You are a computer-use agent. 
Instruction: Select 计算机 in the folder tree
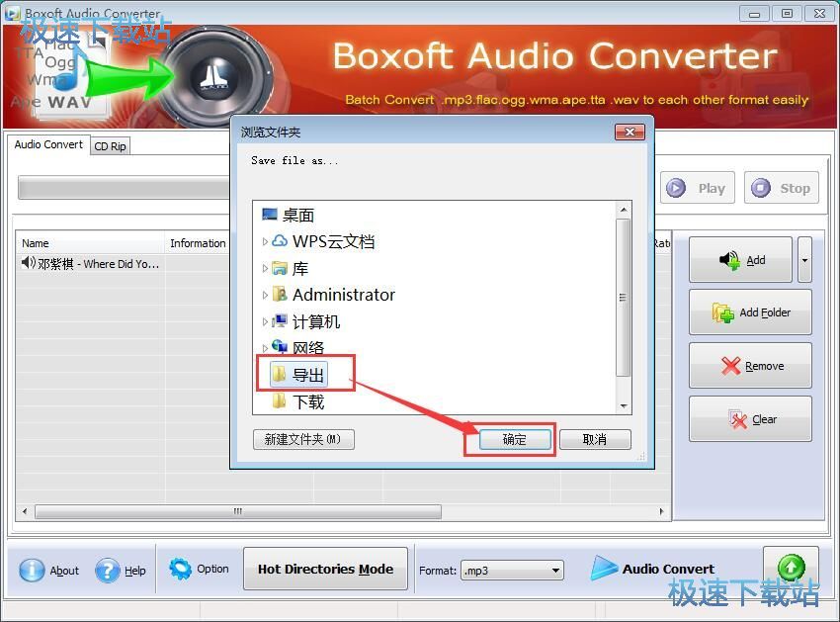pyautogui.click(x=315, y=321)
